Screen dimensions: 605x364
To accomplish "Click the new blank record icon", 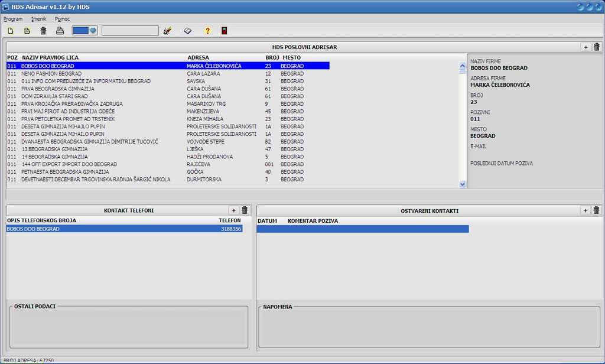I will tap(11, 31).
